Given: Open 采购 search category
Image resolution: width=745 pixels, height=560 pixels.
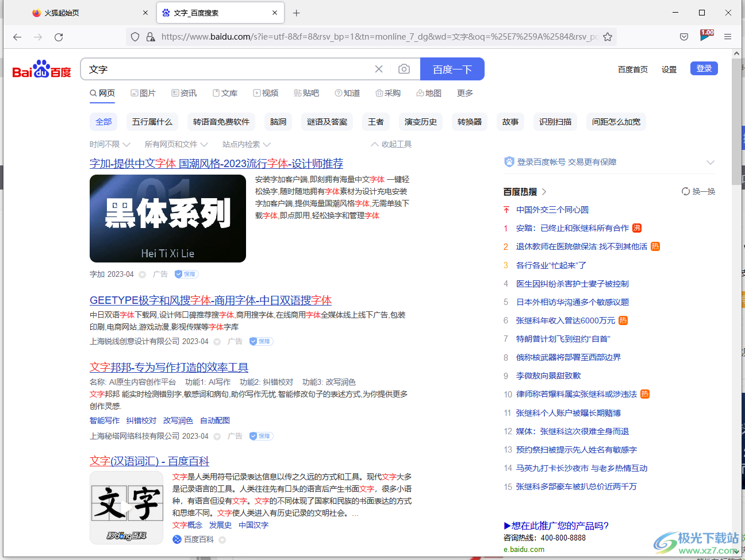Looking at the screenshot, I should tap(388, 93).
